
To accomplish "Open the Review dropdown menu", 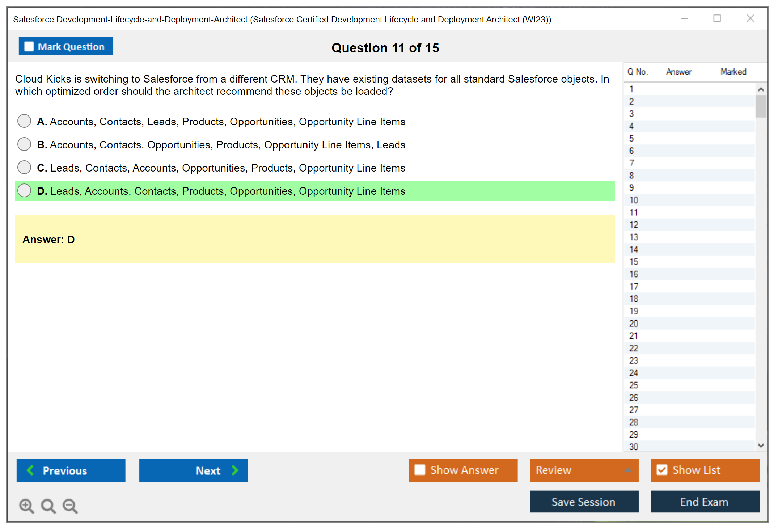I will coord(584,470).
